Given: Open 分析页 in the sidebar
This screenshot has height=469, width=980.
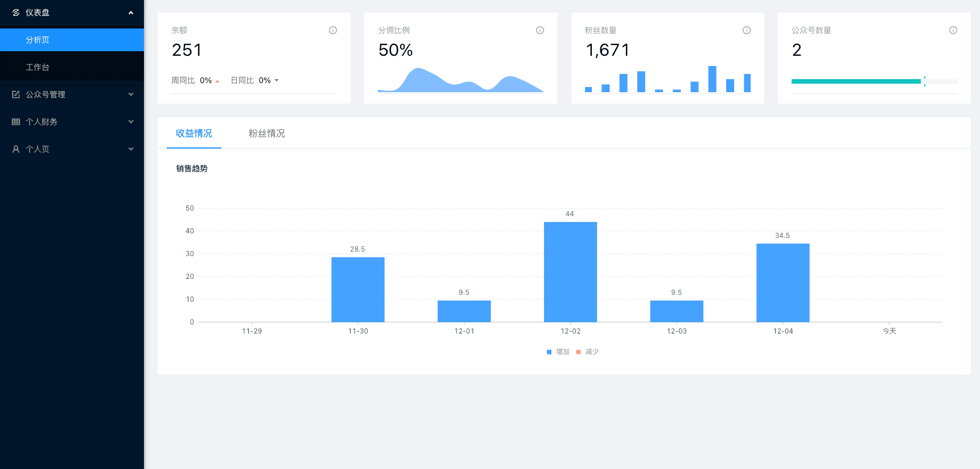Looking at the screenshot, I should (38, 40).
